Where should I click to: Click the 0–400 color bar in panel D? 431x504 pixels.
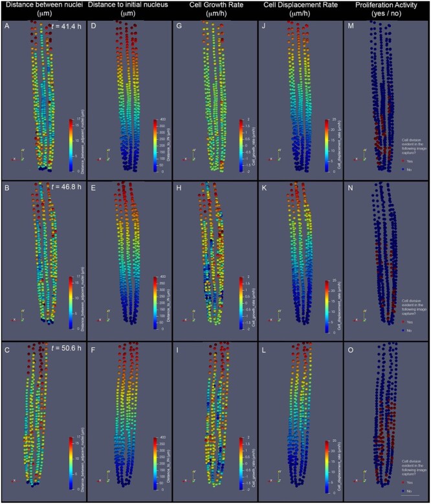[155, 146]
